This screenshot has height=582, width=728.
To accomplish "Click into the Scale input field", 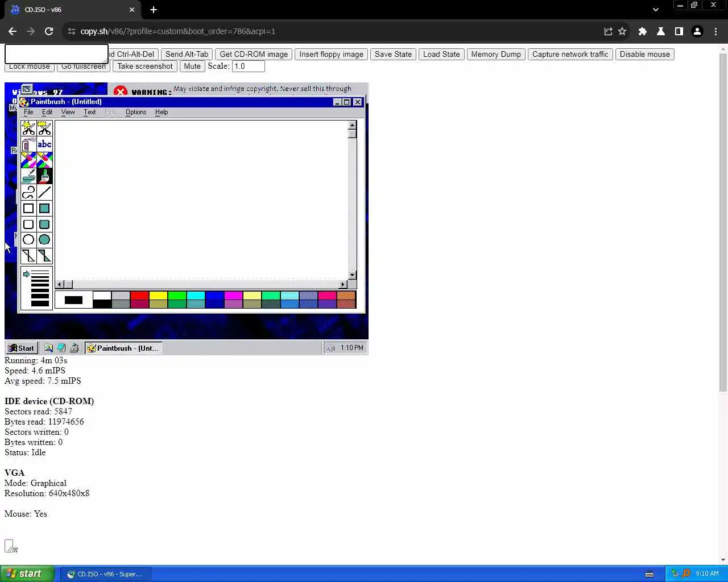I will pos(248,66).
